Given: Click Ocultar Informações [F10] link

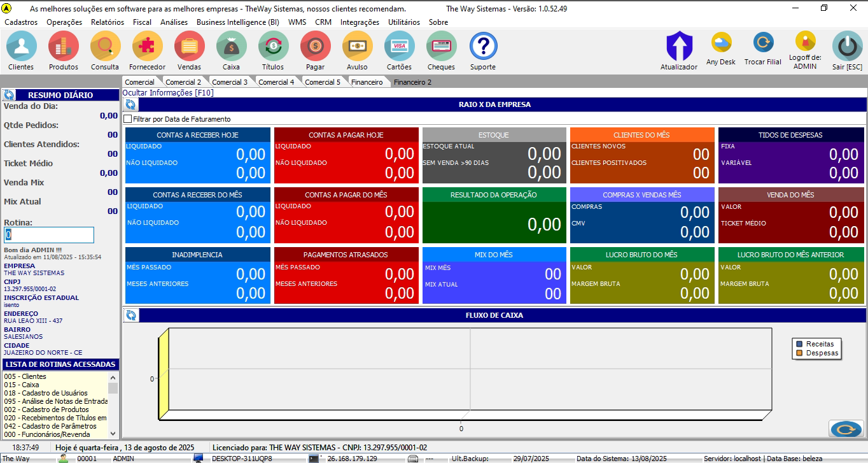Looking at the screenshot, I should tap(168, 93).
